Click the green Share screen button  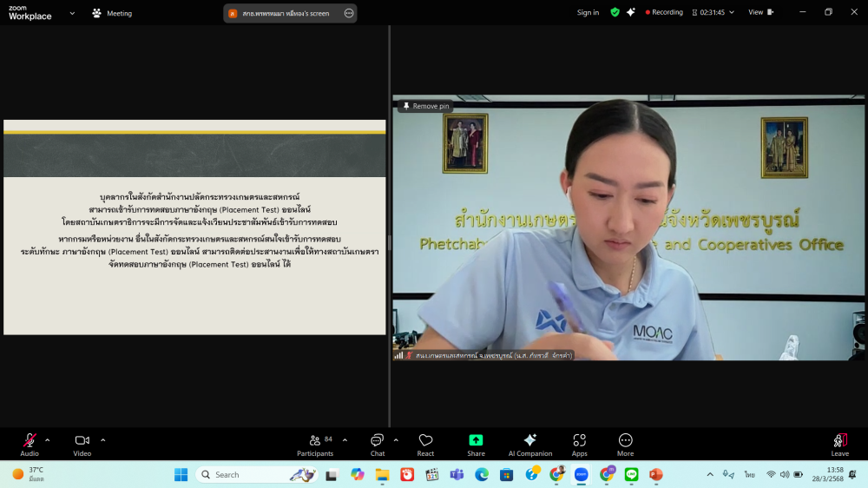click(x=476, y=444)
